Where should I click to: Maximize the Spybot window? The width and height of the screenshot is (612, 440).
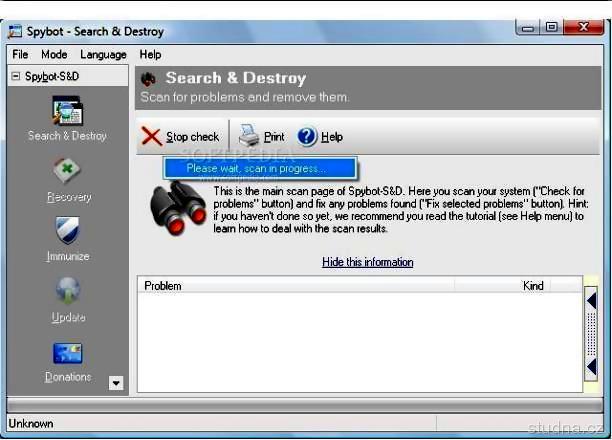(552, 27)
